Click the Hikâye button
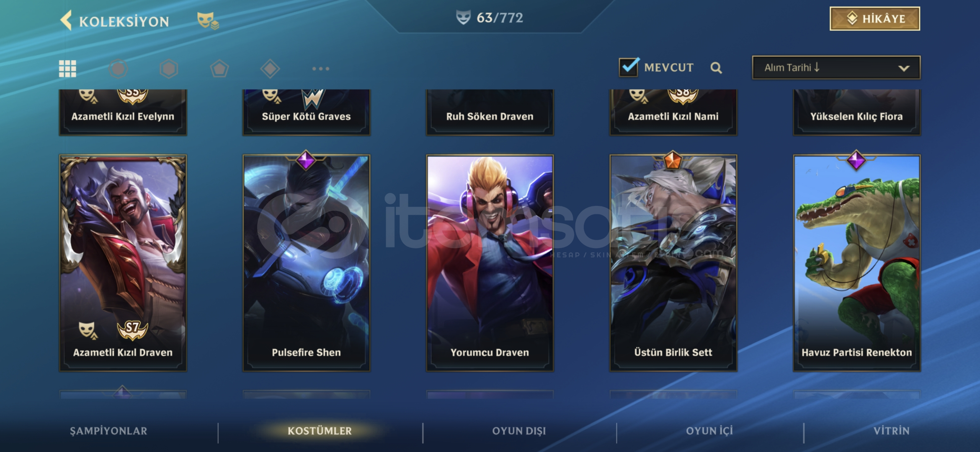This screenshot has height=452, width=980. (875, 19)
